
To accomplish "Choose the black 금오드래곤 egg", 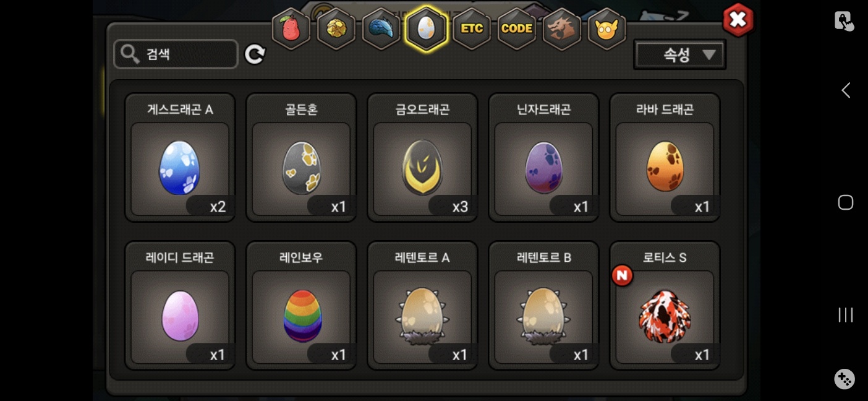I will [422, 158].
